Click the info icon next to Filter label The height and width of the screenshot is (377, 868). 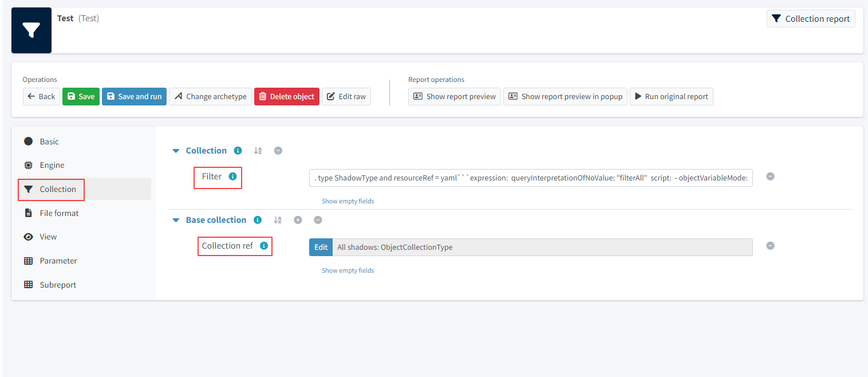232,176
